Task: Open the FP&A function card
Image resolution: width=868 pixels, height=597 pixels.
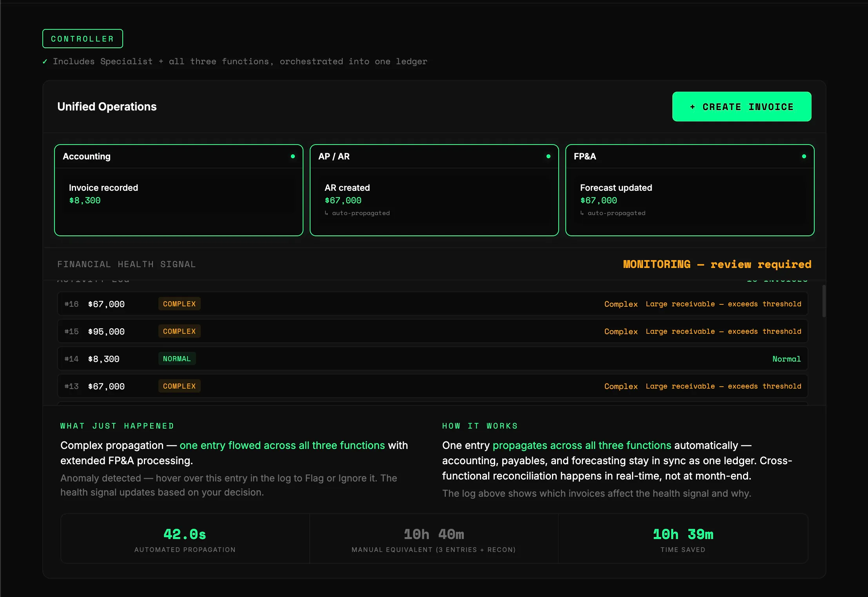Action: 690,190
